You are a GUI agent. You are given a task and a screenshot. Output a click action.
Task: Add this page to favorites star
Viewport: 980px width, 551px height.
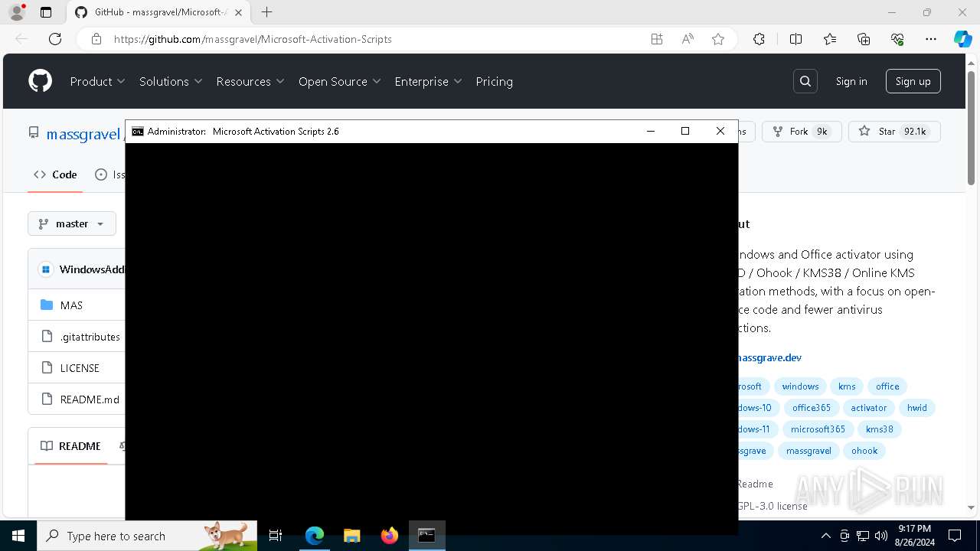coord(718,39)
